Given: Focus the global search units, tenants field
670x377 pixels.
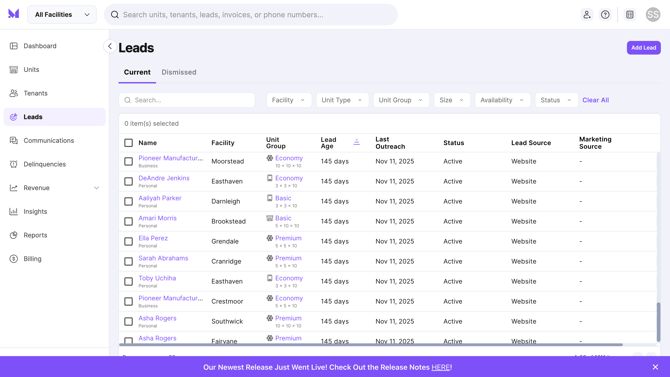Looking at the screenshot, I should (251, 15).
